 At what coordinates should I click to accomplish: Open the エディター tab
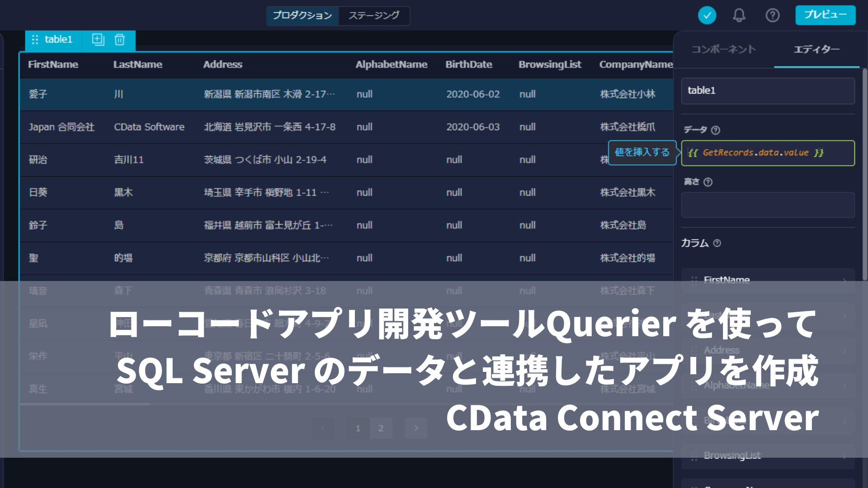tap(816, 50)
